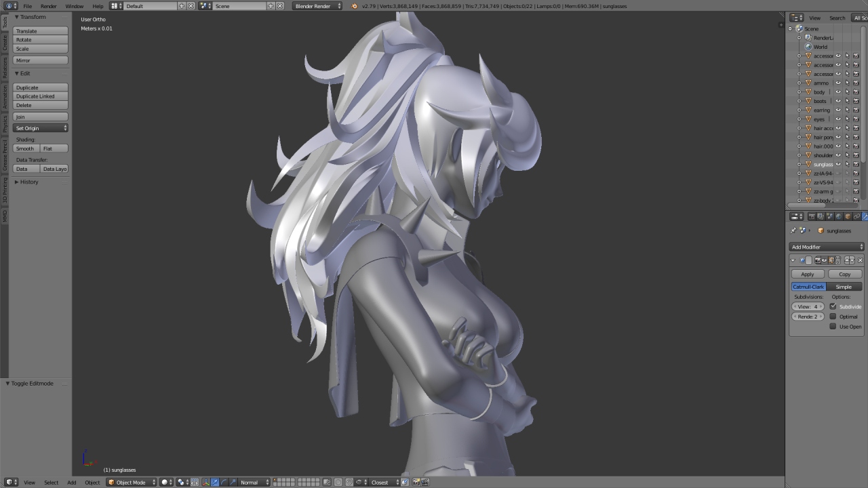Apply the subdivision modifier
The image size is (868, 488).
[808, 274]
